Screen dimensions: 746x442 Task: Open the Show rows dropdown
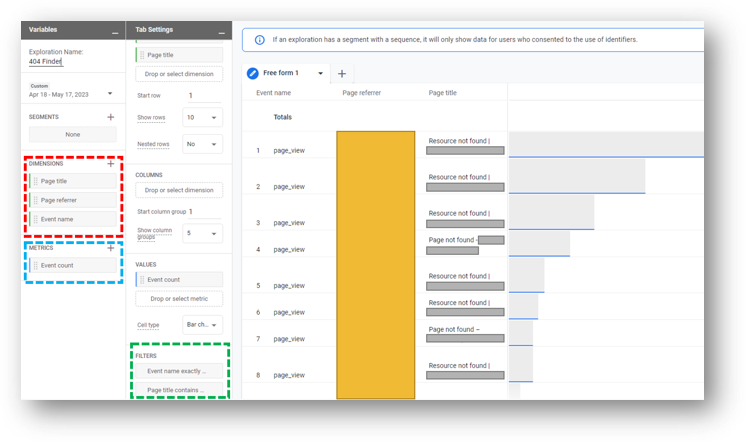[x=202, y=118]
